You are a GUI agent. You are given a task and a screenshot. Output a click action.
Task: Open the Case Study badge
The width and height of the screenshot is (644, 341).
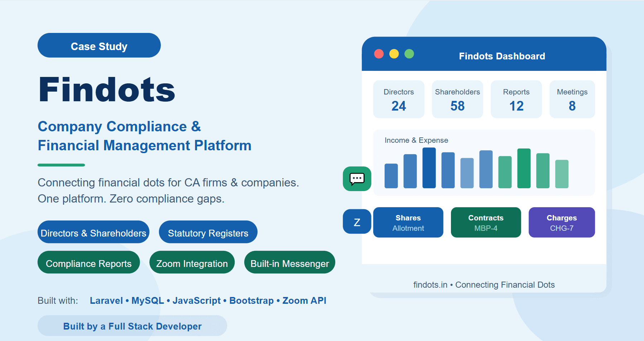(99, 45)
